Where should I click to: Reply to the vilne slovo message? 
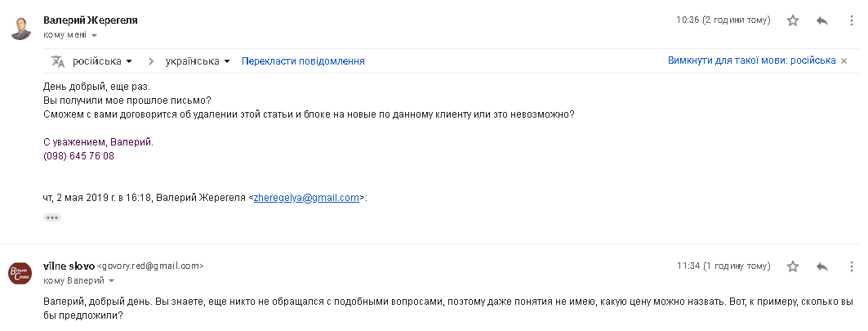tap(822, 266)
